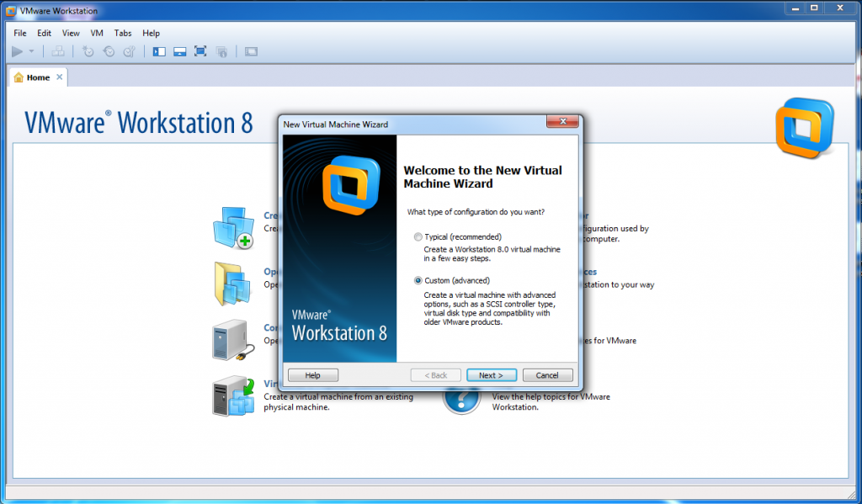
Task: Click the Power On play toolbar icon
Action: pos(17,51)
